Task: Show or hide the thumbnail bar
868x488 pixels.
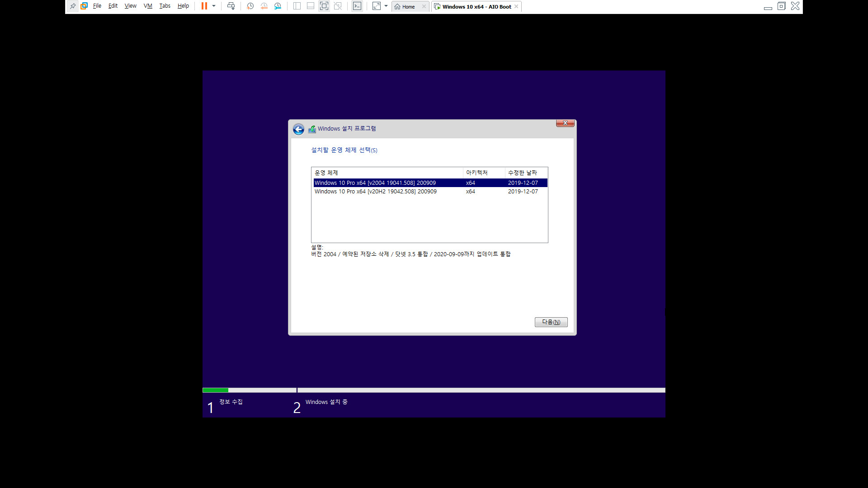Action: click(x=311, y=6)
